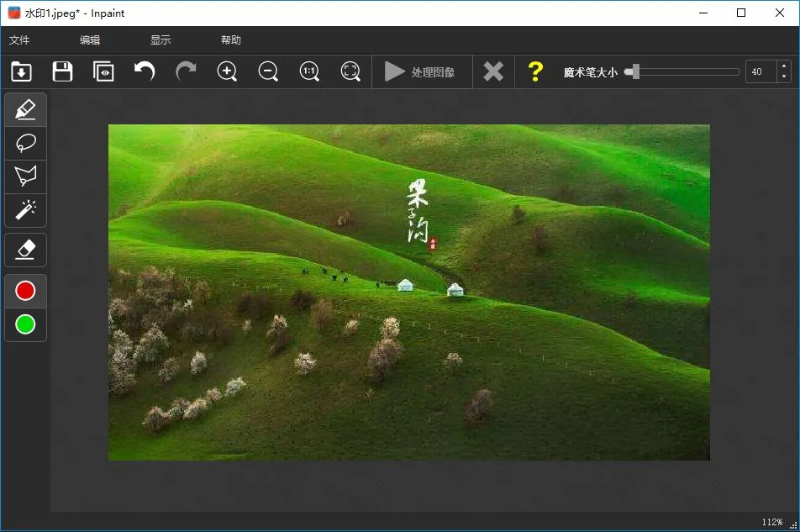Click the redo arrow icon
This screenshot has width=800, height=532.
186,71
